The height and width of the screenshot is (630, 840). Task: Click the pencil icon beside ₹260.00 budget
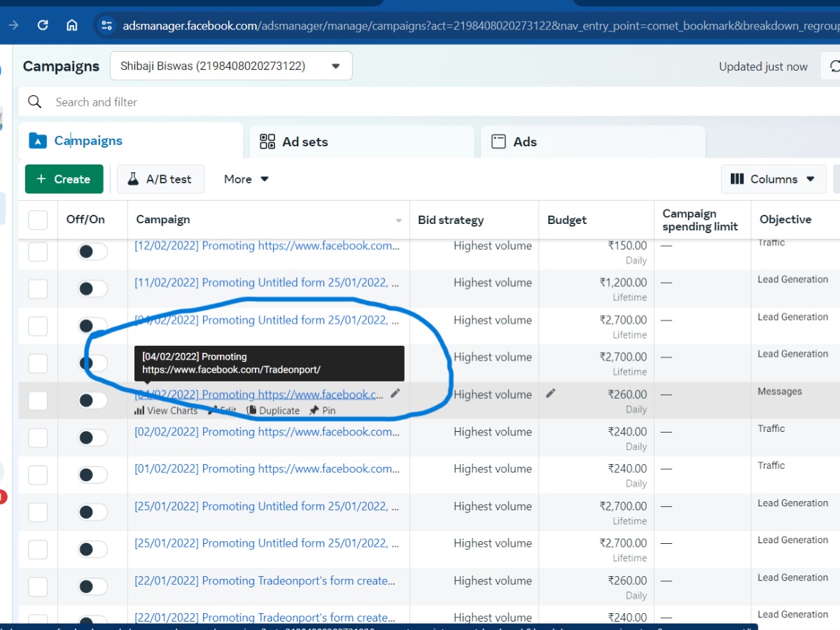click(x=551, y=394)
